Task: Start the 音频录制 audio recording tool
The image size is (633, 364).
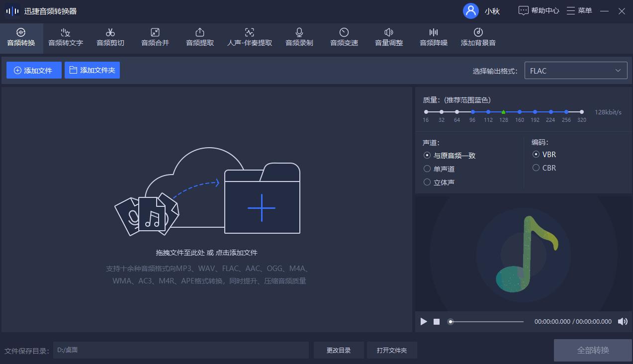Action: click(299, 37)
